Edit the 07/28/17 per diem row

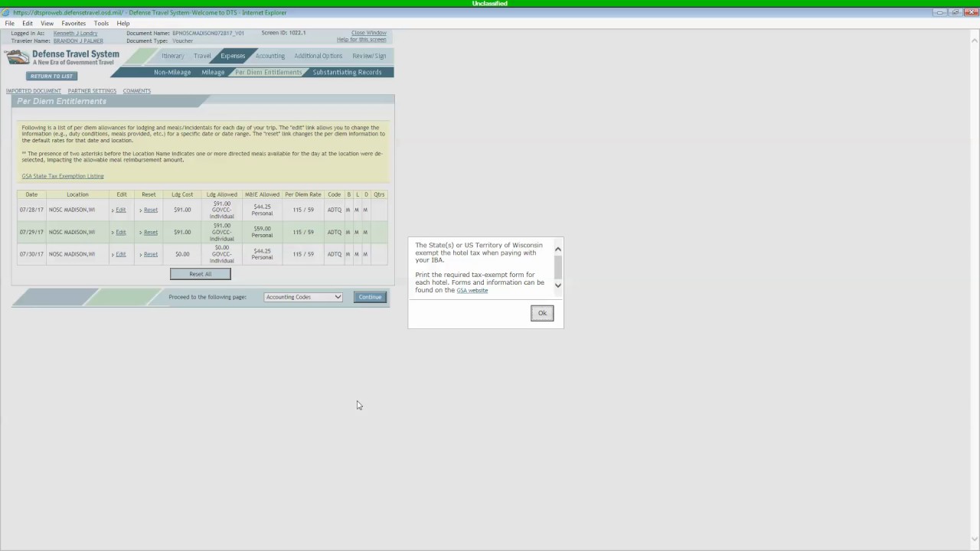tap(120, 210)
